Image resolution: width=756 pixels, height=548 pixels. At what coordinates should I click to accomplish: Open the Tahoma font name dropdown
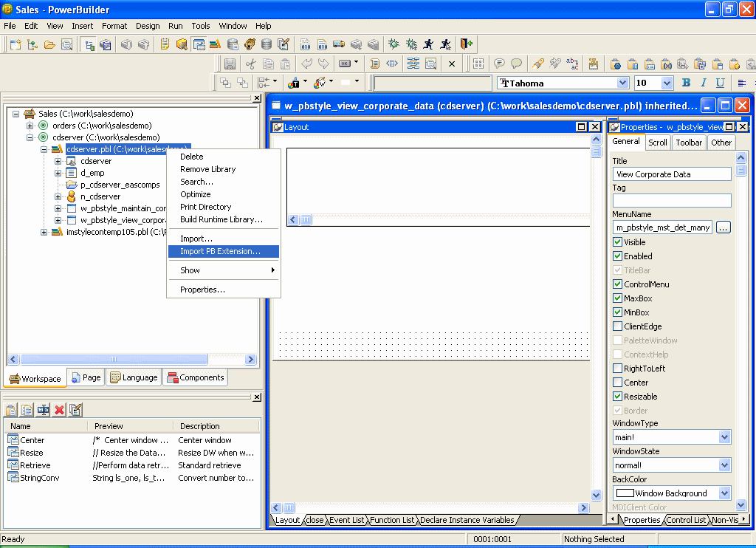[622, 83]
